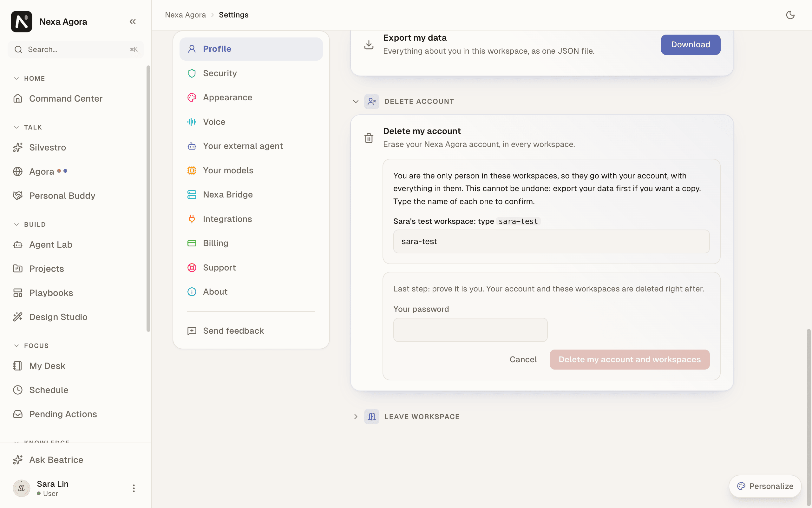Open Personal Buddy
The width and height of the screenshot is (812, 508).
75,196
